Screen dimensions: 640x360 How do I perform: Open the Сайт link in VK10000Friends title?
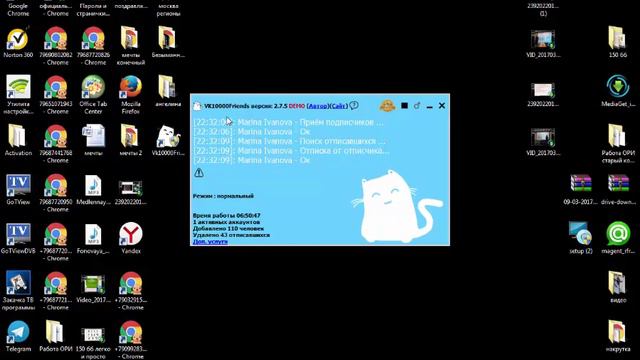coord(339,106)
